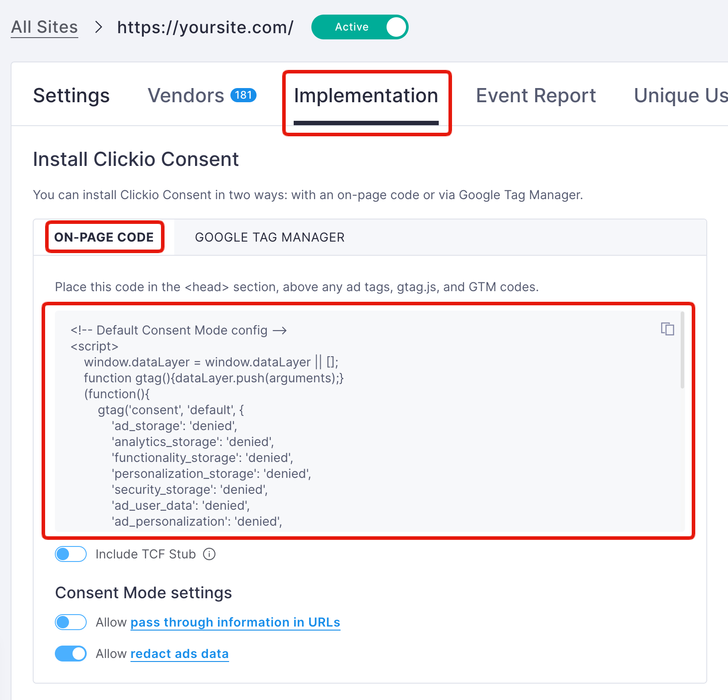This screenshot has height=700, width=728.
Task: Click the 'personalization_storage': 'denied' code line
Action: (x=211, y=473)
